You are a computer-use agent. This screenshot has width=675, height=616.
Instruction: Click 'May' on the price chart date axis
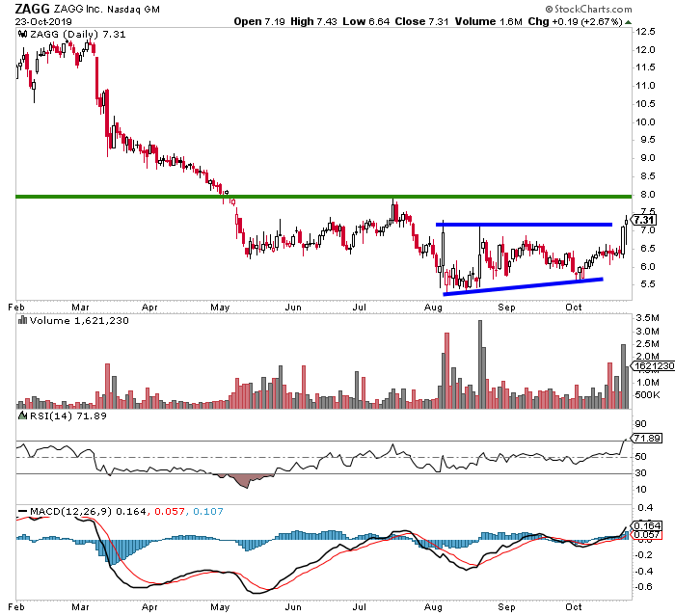point(220,308)
